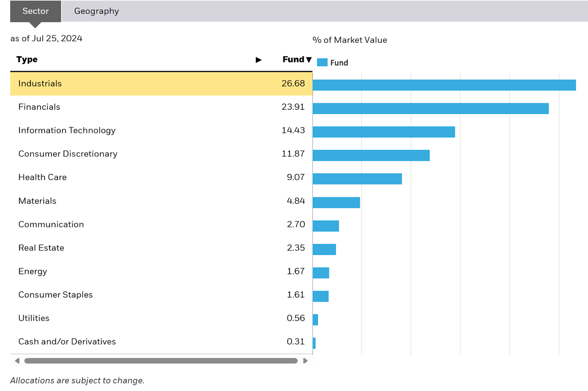The height and width of the screenshot is (391, 588).
Task: Switch to the Sector tab
Action: 36,11
